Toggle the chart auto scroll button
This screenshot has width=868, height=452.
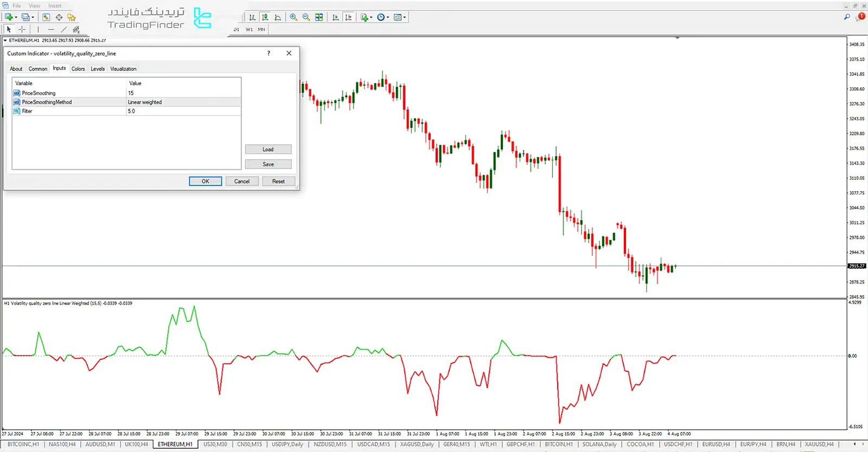coord(335,17)
